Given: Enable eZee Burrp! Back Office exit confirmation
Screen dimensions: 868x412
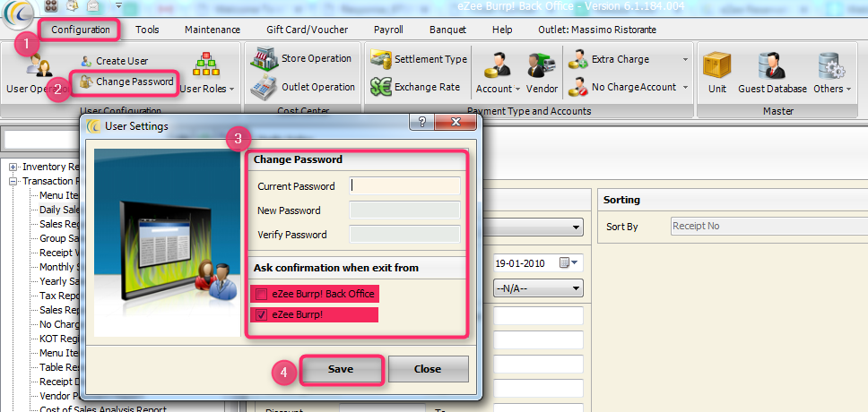Looking at the screenshot, I should click(261, 294).
